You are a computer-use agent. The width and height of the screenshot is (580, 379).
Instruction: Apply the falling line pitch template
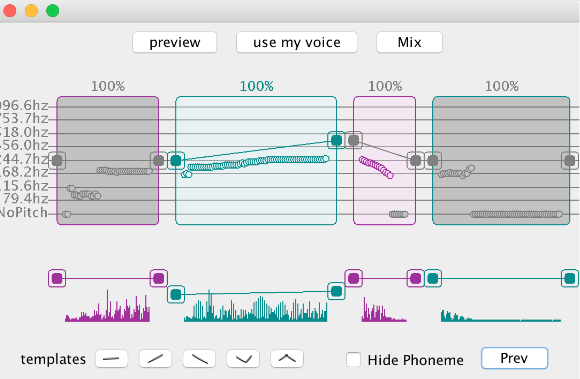click(x=199, y=359)
